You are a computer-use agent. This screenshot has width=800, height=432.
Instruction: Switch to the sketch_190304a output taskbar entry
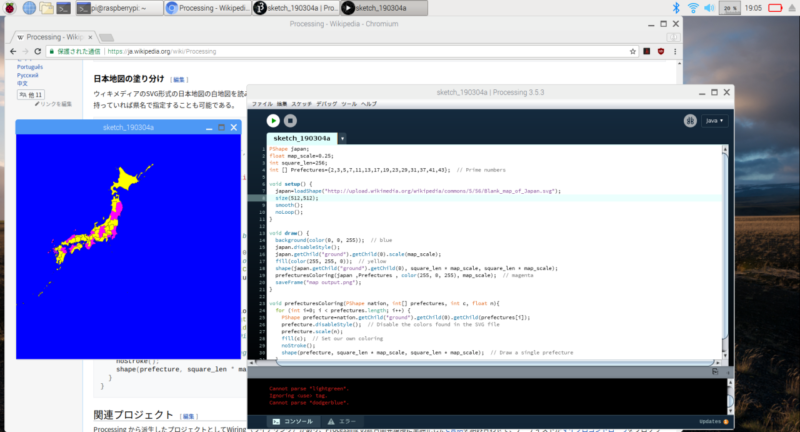(x=384, y=8)
